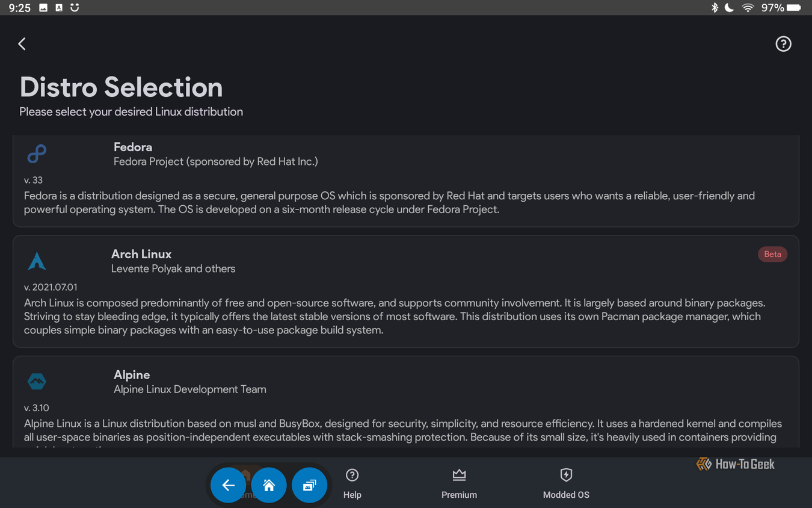The width and height of the screenshot is (812, 508).
Task: Click the Fedora logo icon
Action: 37,154
